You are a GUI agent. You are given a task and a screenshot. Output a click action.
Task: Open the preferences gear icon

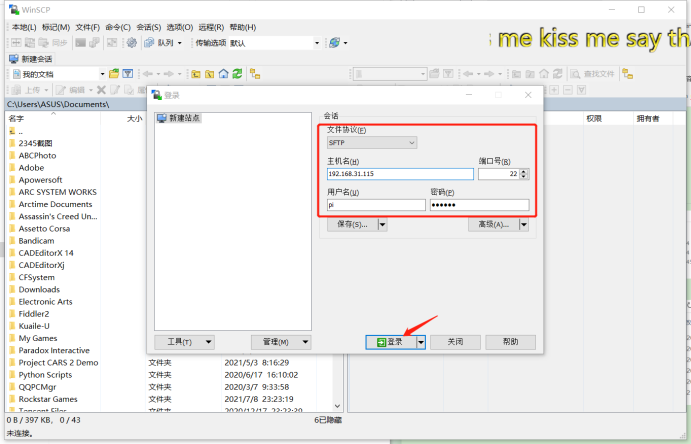click(131, 43)
